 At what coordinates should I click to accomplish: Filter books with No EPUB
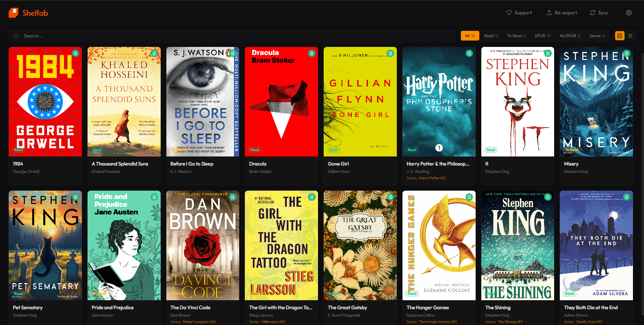(570, 36)
